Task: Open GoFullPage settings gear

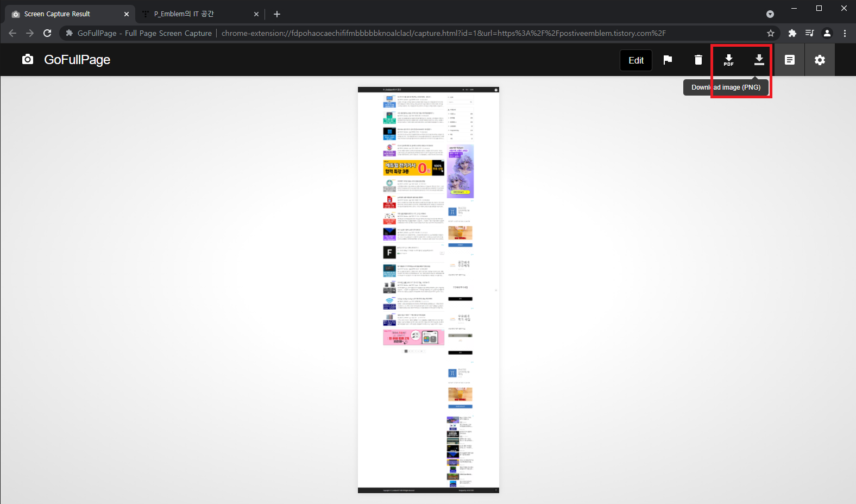Action: [x=820, y=60]
